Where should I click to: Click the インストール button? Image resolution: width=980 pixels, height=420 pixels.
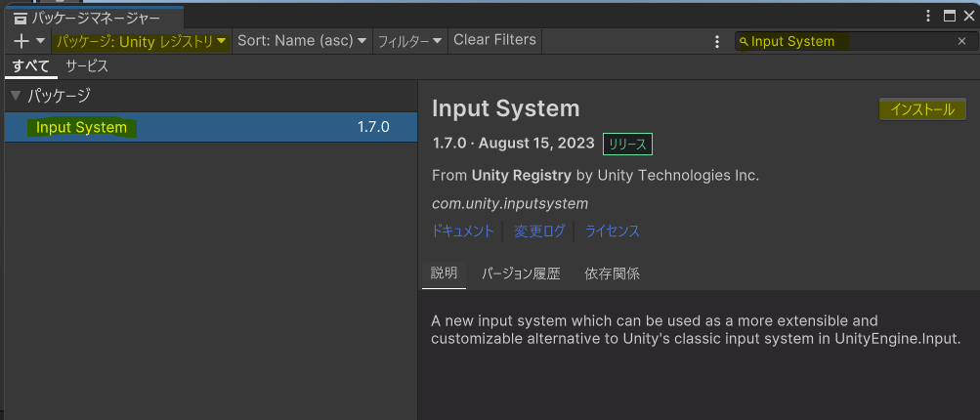tap(922, 109)
